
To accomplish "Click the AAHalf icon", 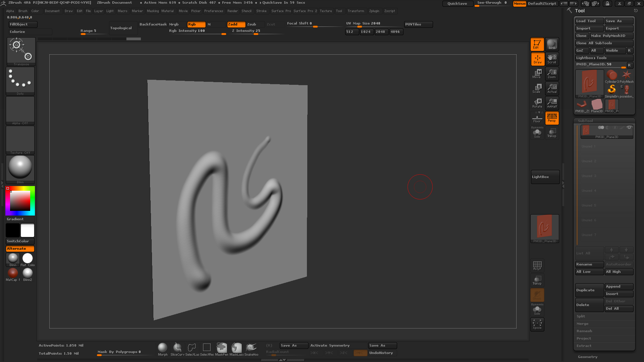I will click(x=552, y=103).
